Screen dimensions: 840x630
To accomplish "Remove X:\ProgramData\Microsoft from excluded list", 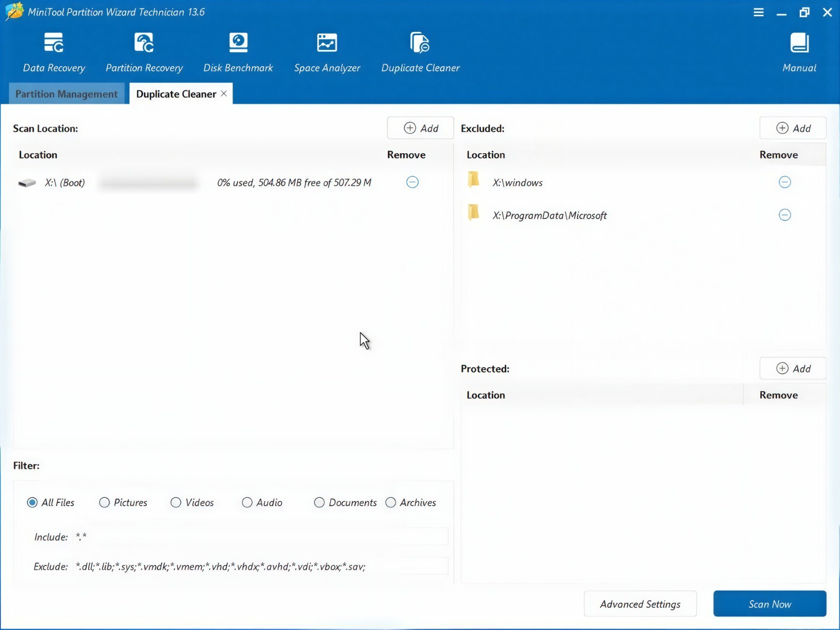I will tap(785, 215).
